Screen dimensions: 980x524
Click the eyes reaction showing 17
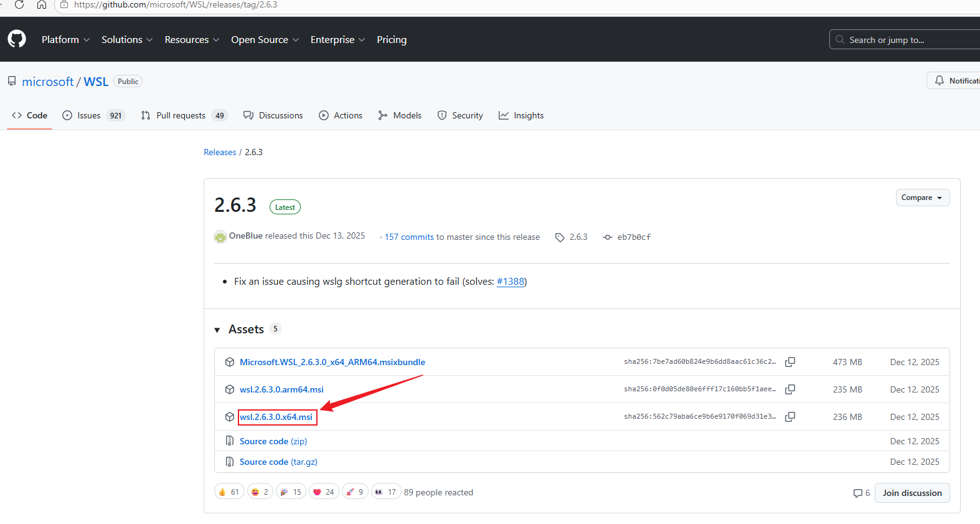tap(386, 492)
